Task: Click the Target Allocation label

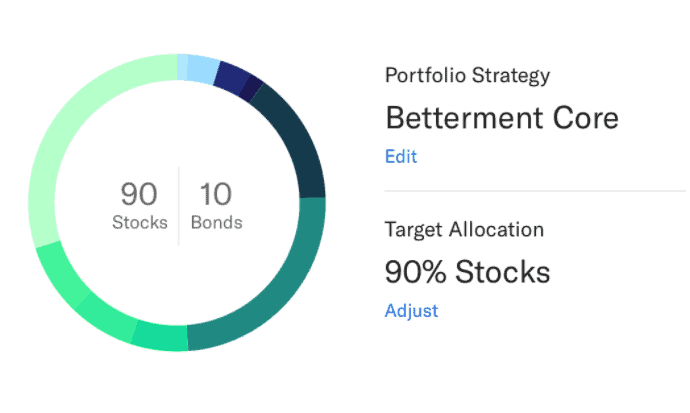Action: [464, 230]
